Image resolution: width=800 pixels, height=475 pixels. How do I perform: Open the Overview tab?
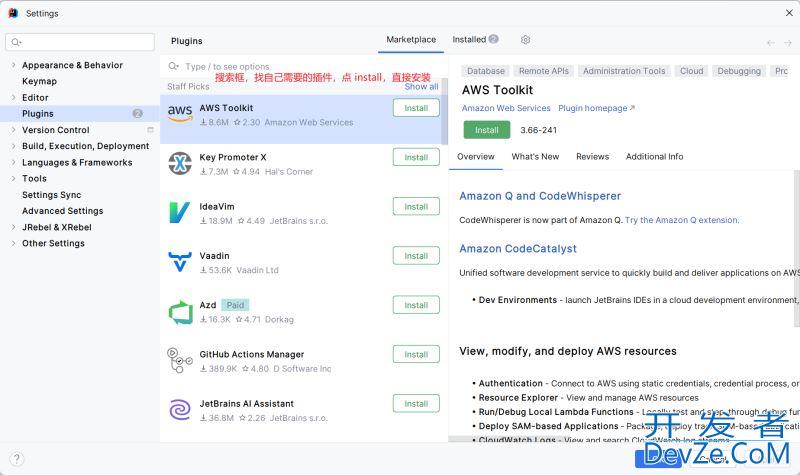tap(476, 157)
